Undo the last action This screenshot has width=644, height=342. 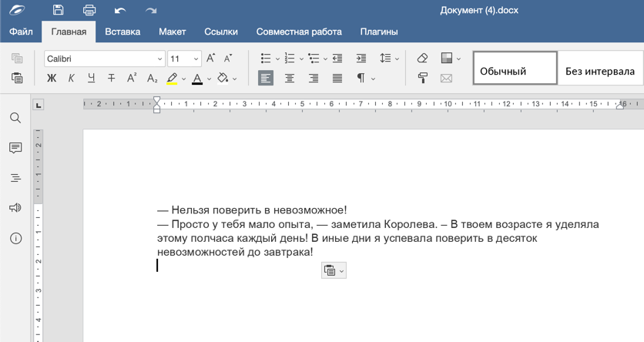(x=119, y=10)
